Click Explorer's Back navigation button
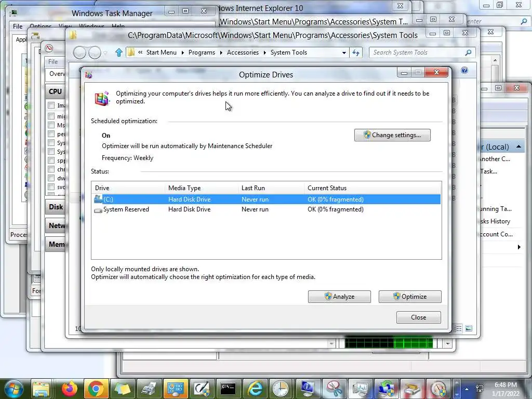532x399 pixels. [79, 52]
